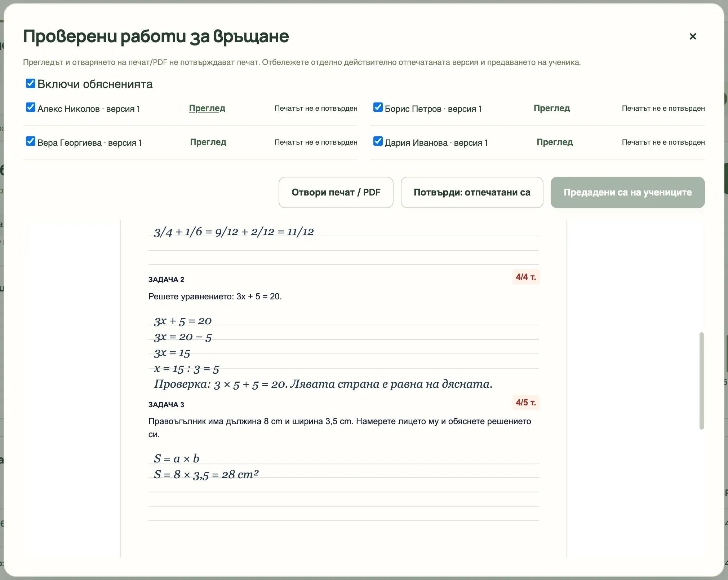The width and height of the screenshot is (728, 580).
Task: Uncheck Вера Георгиева версия 1
Action: (31, 141)
